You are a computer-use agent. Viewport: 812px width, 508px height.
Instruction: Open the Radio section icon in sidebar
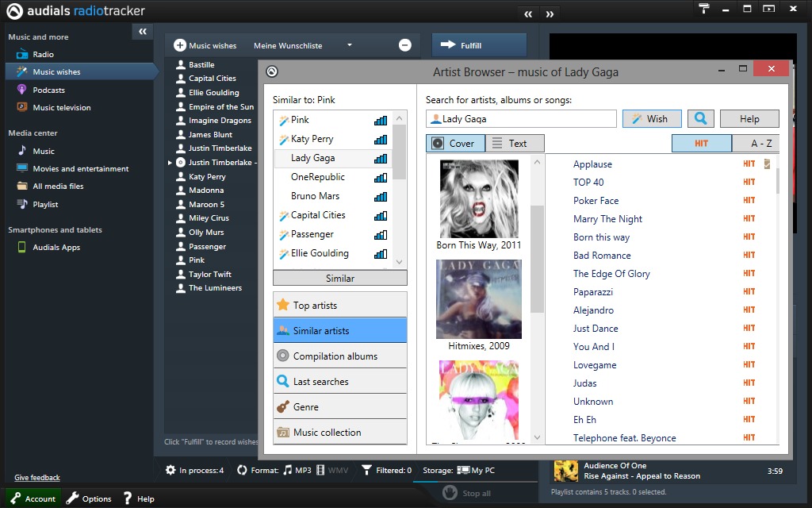pos(21,54)
